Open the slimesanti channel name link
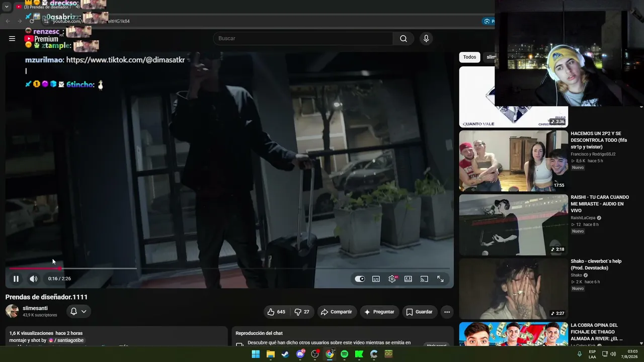644x362 pixels. [x=35, y=308]
